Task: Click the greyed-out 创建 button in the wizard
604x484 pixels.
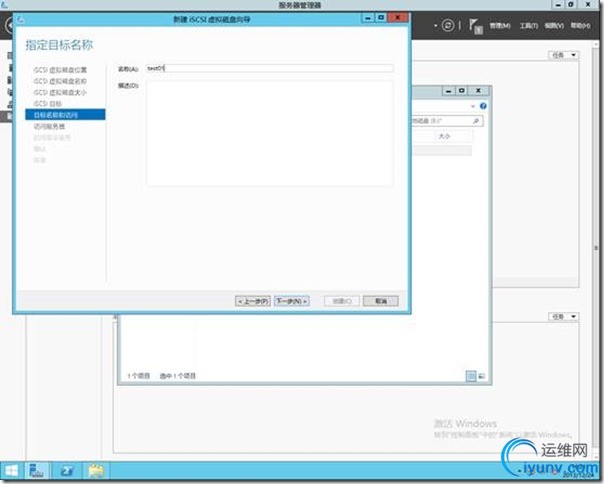Action: 342,301
